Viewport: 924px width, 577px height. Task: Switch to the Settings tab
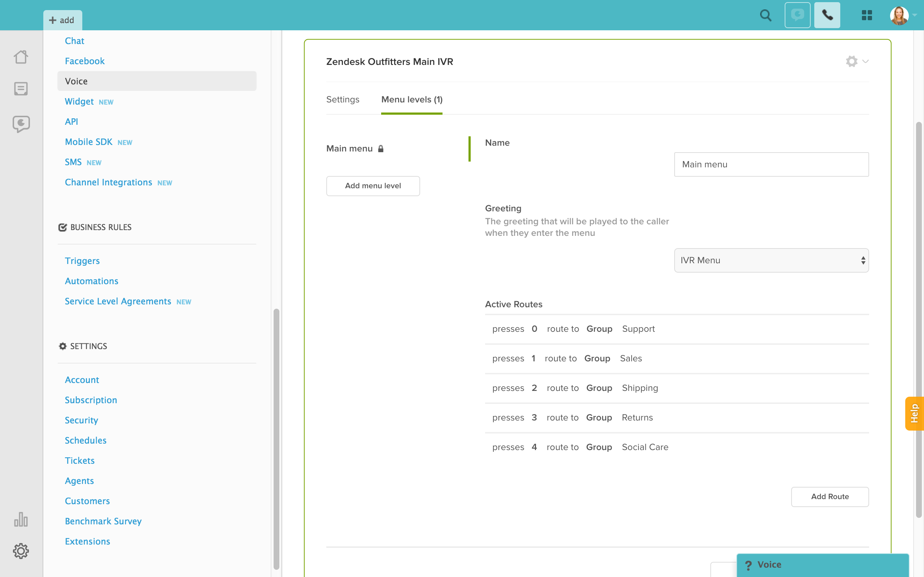pos(343,99)
